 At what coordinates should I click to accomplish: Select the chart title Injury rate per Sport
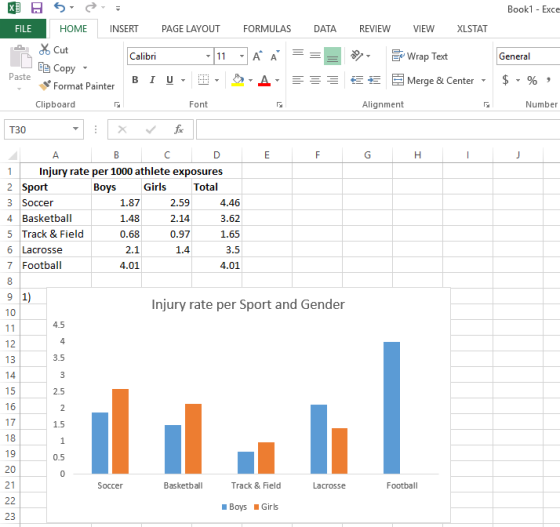pyautogui.click(x=248, y=304)
